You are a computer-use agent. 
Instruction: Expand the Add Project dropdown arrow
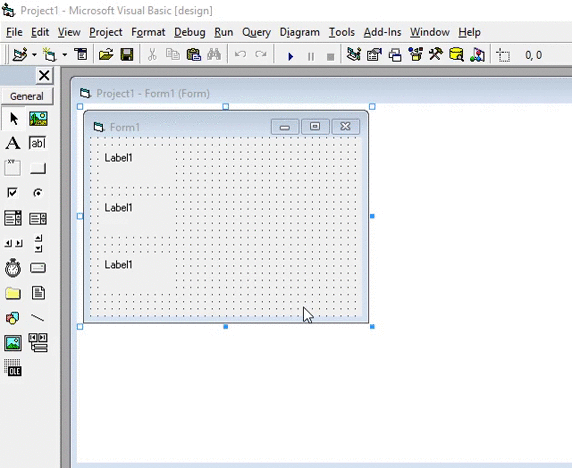[x=34, y=55]
